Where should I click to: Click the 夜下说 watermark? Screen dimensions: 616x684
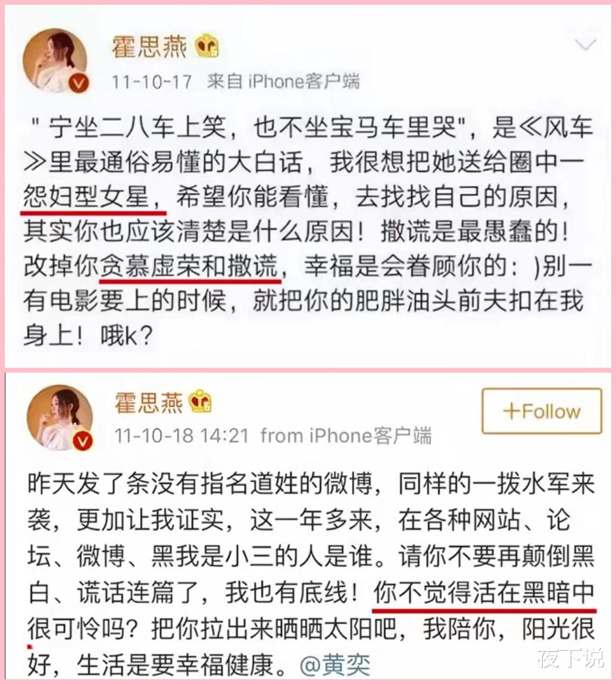coord(571,657)
